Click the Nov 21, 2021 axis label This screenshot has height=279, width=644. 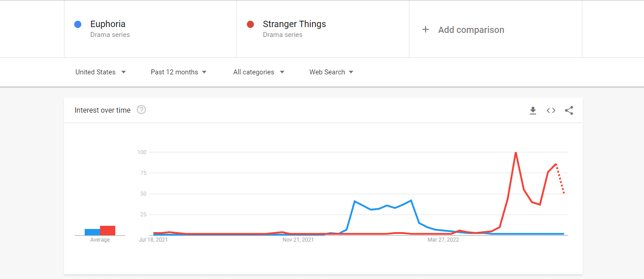pyautogui.click(x=298, y=240)
